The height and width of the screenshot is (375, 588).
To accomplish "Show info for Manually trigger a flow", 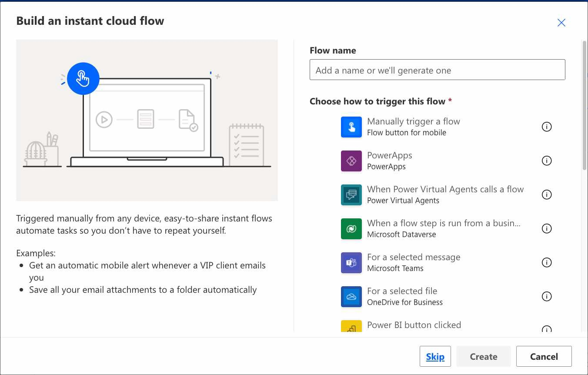I will pyautogui.click(x=547, y=127).
